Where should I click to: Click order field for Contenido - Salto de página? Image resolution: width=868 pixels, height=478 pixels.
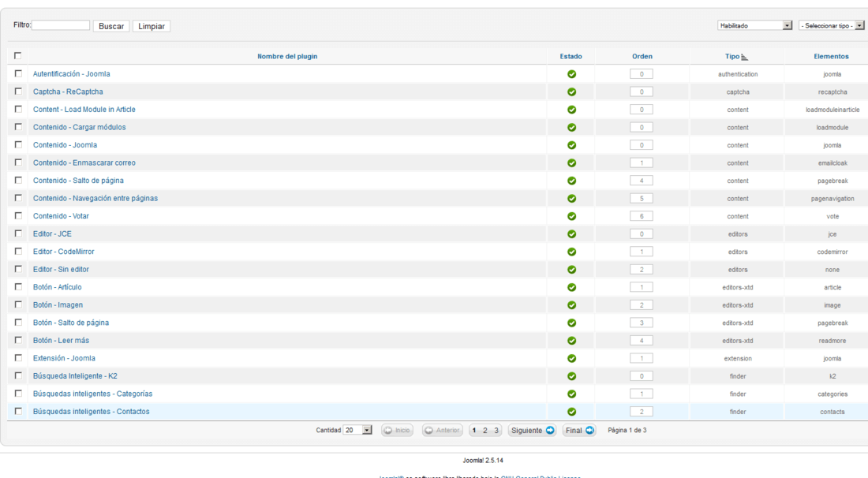[642, 181]
